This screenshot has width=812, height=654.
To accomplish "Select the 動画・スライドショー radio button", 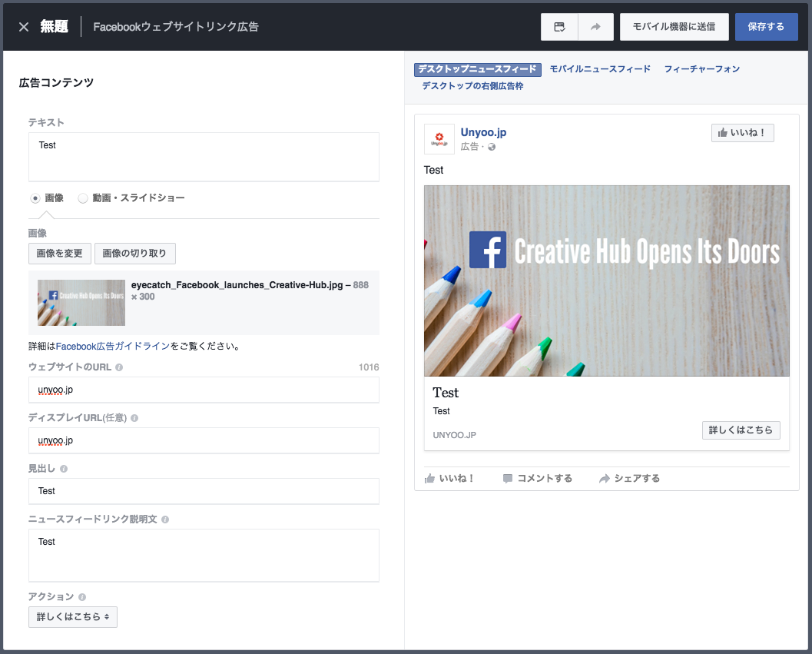I will [83, 198].
